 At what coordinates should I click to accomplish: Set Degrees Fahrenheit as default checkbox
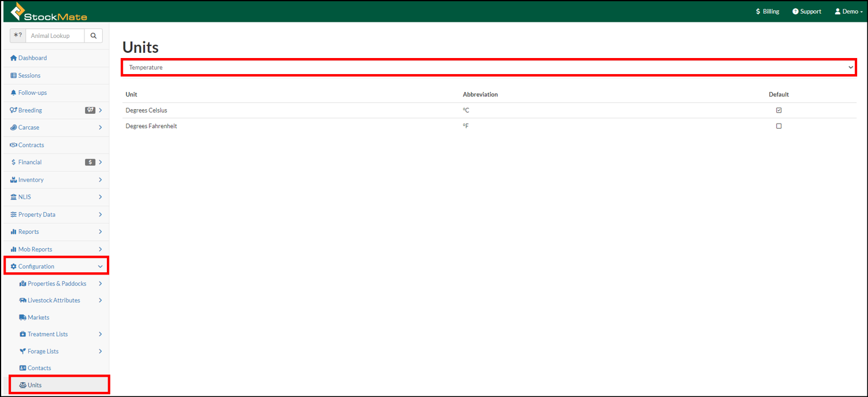[x=779, y=126]
